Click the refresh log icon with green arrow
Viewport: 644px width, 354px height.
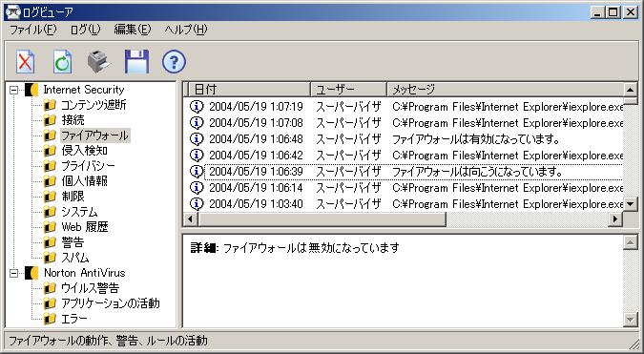62,62
